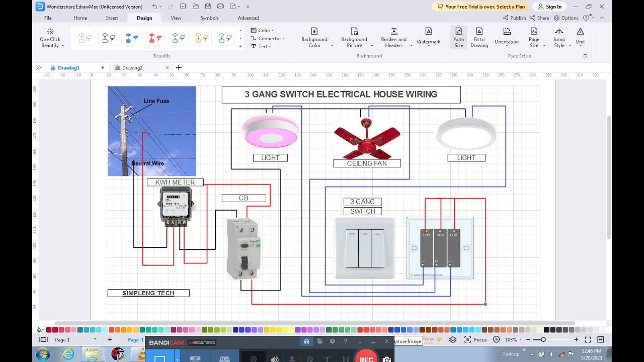The height and width of the screenshot is (362, 644).
Task: Open the File menu
Action: [48, 18]
